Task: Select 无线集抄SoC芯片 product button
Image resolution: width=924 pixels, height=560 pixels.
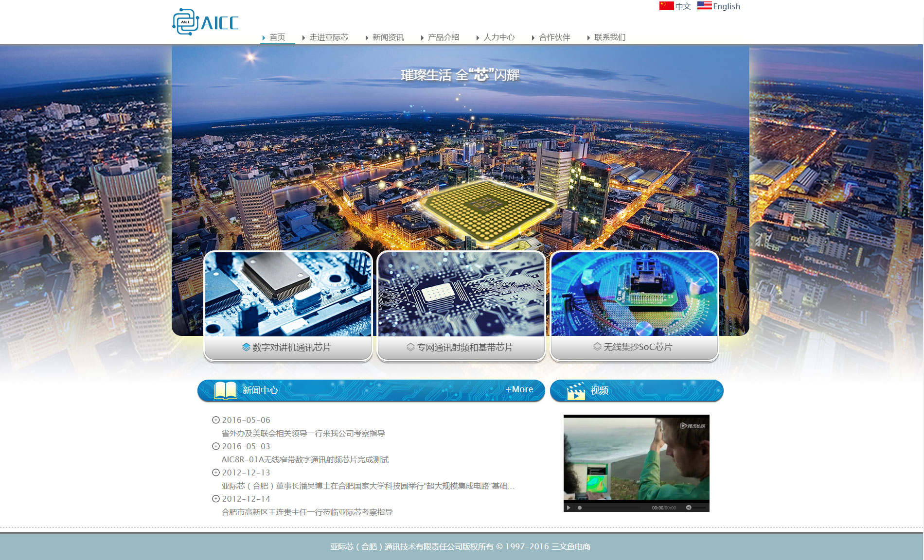Action: [x=634, y=347]
